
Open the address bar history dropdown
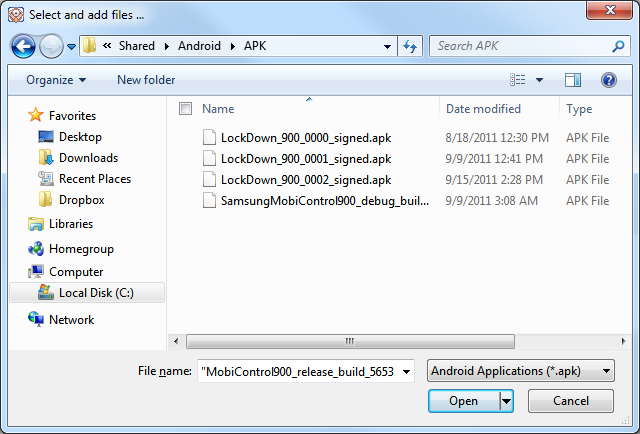coord(387,47)
